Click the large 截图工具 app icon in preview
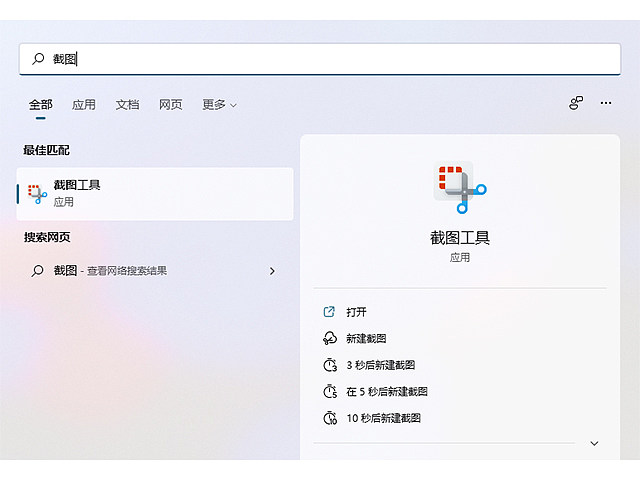 coord(460,187)
